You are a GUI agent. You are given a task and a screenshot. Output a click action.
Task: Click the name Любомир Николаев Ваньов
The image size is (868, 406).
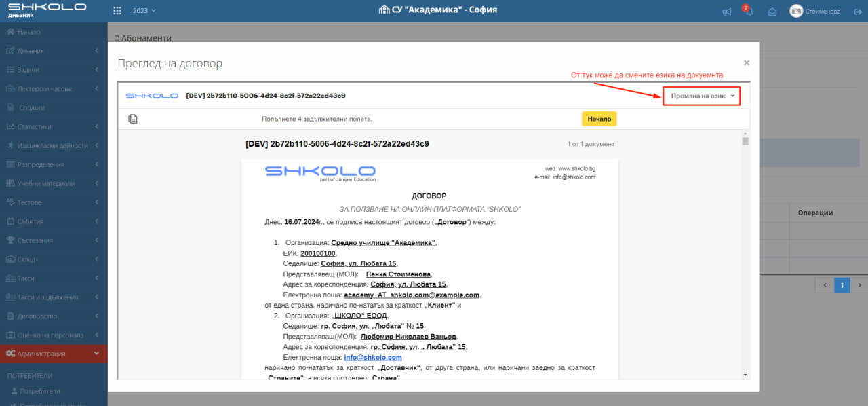410,336
